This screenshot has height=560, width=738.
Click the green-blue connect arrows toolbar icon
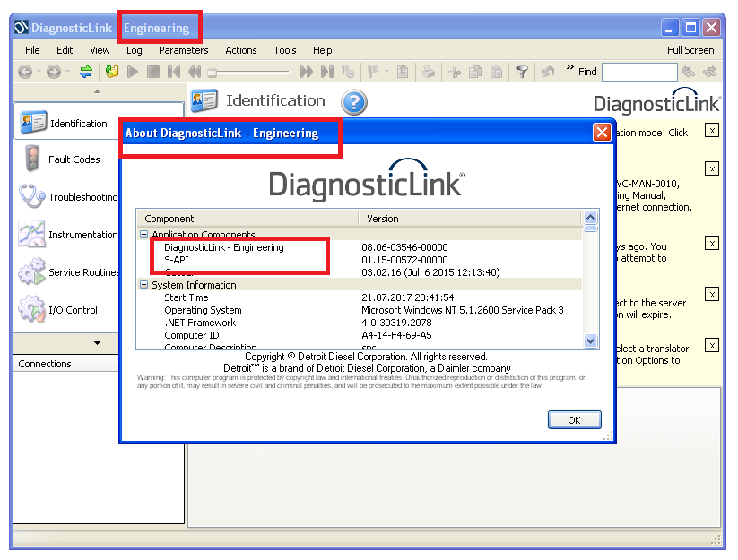click(x=86, y=72)
